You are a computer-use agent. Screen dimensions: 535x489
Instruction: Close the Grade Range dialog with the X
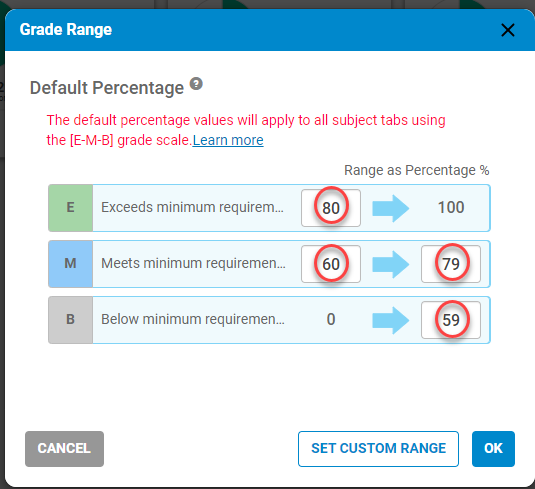508,30
